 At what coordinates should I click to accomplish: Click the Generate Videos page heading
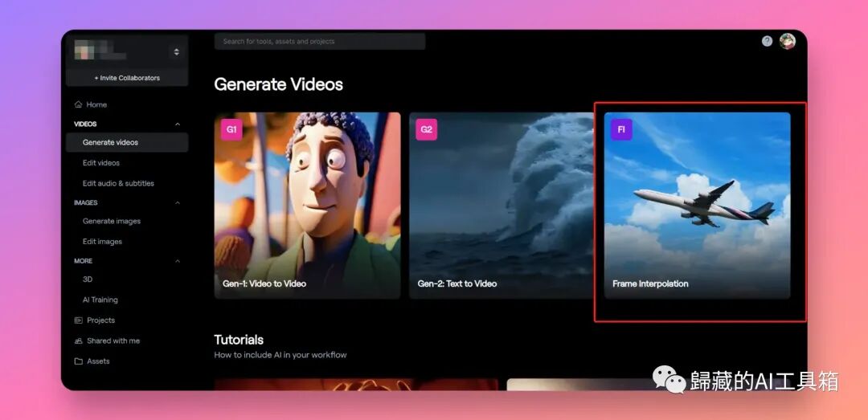click(x=278, y=84)
